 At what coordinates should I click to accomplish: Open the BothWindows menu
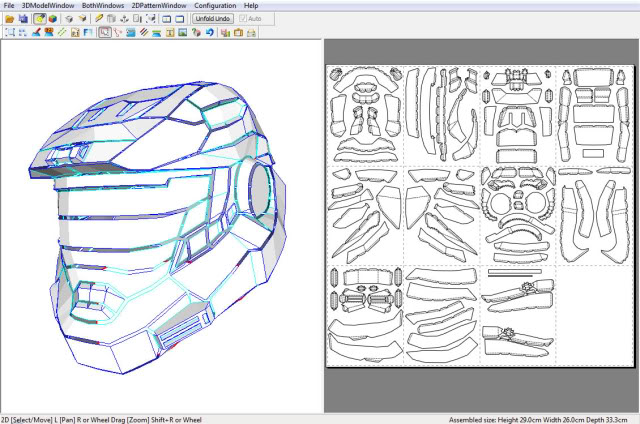pos(103,5)
